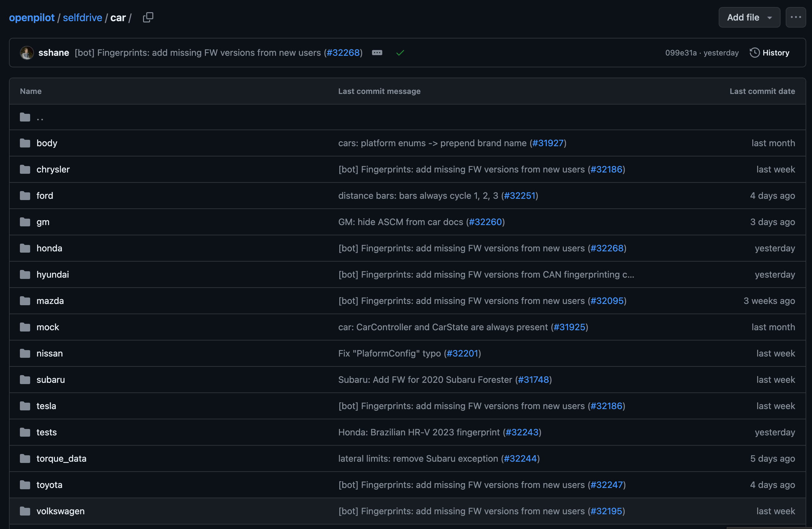Open PR #31925 in mock row
812x529 pixels.
coord(569,327)
